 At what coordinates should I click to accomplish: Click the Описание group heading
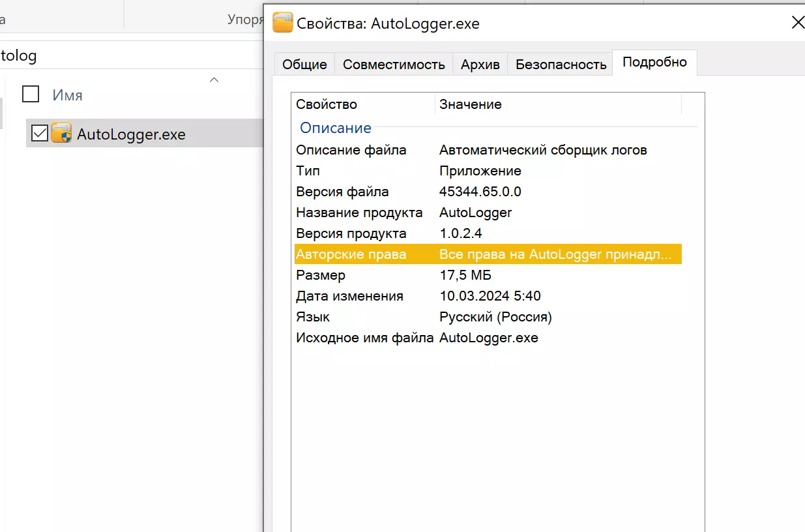pos(335,128)
